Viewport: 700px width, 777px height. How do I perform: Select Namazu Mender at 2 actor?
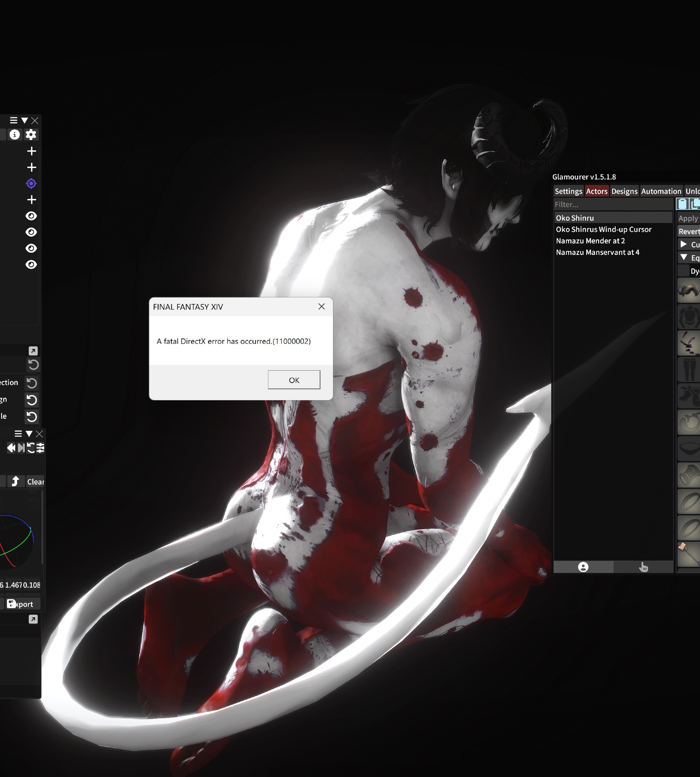coord(590,241)
